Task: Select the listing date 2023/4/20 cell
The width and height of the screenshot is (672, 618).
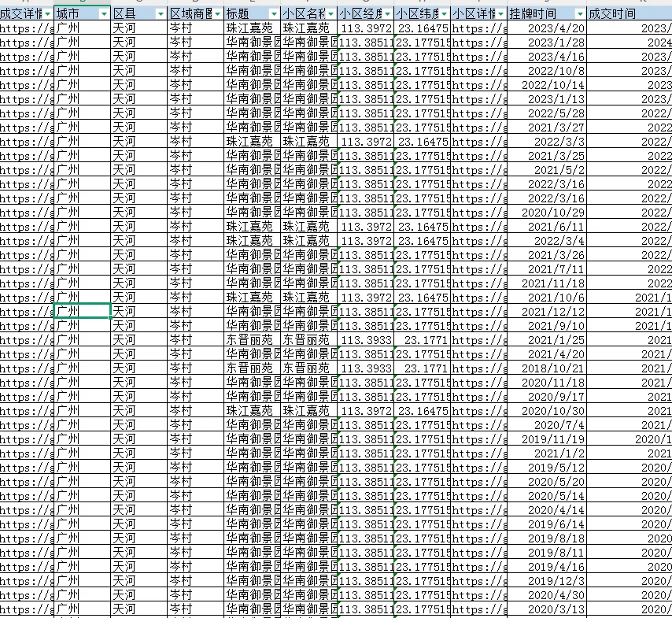Action: tap(547, 28)
